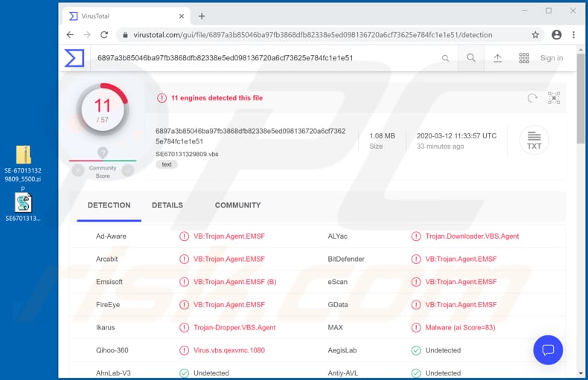The height and width of the screenshot is (380, 588).
Task: Click the address bar URL
Action: pos(313,35)
